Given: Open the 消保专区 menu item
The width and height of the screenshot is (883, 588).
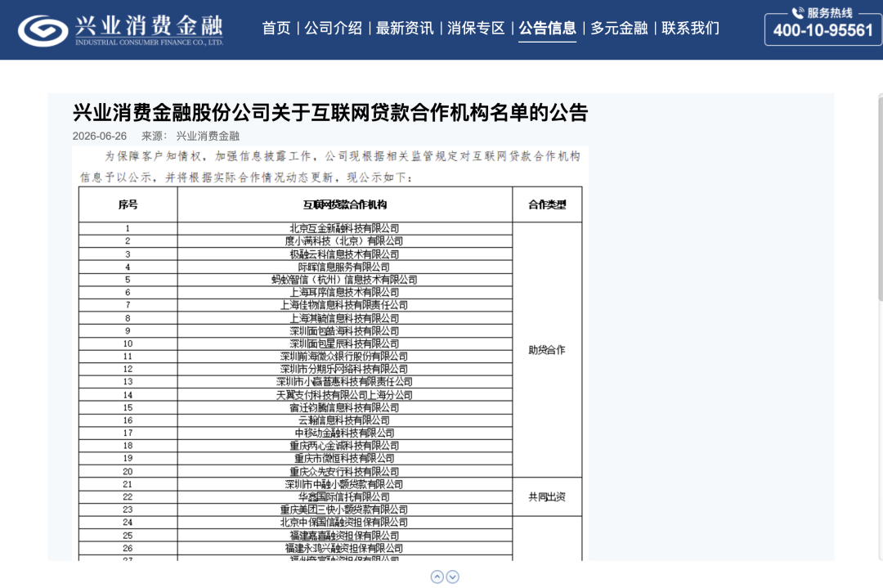Looking at the screenshot, I should tap(476, 28).
